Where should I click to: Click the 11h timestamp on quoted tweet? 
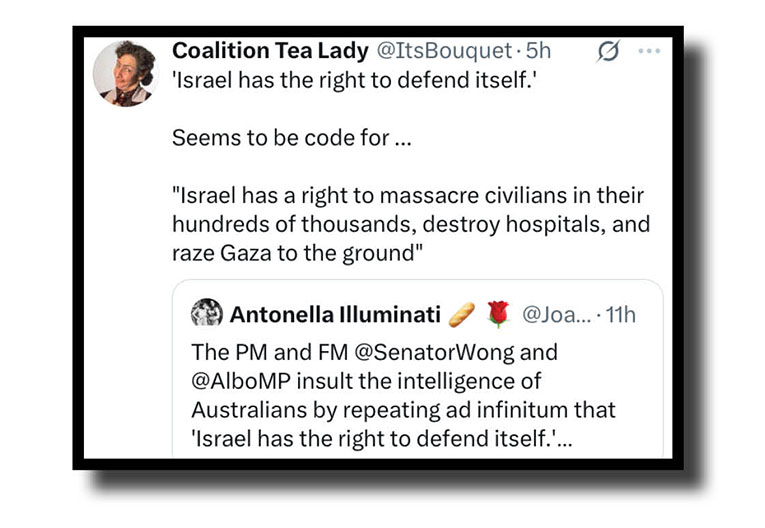coord(621,315)
